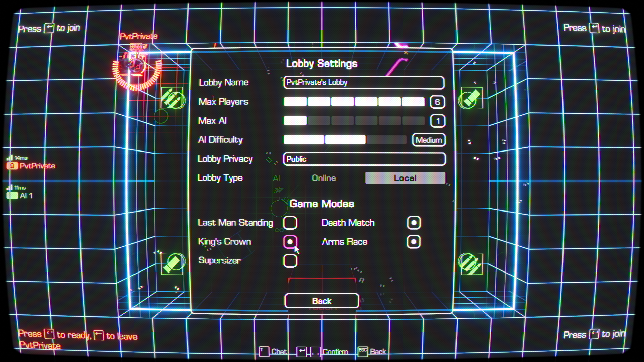Select the AI lobby type tab
Screen dimensions: 644x362
point(276,178)
